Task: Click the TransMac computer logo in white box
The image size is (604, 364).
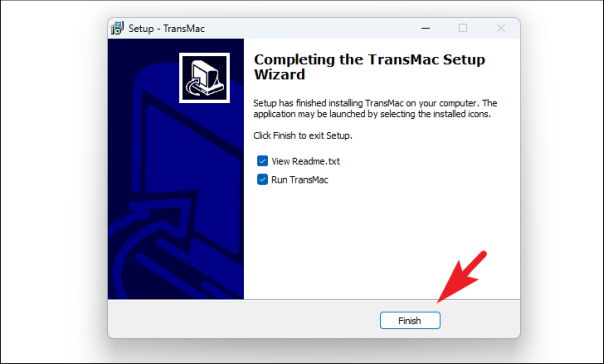Action: click(x=204, y=78)
